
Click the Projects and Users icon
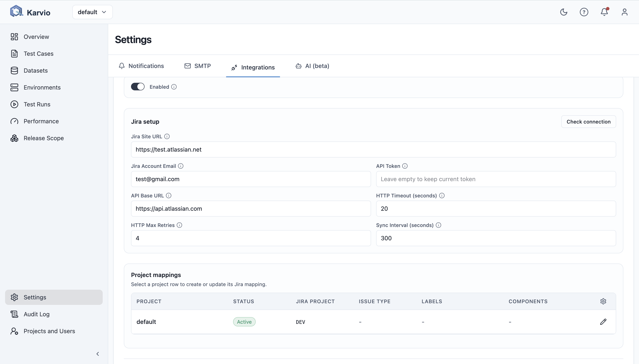[14, 331]
